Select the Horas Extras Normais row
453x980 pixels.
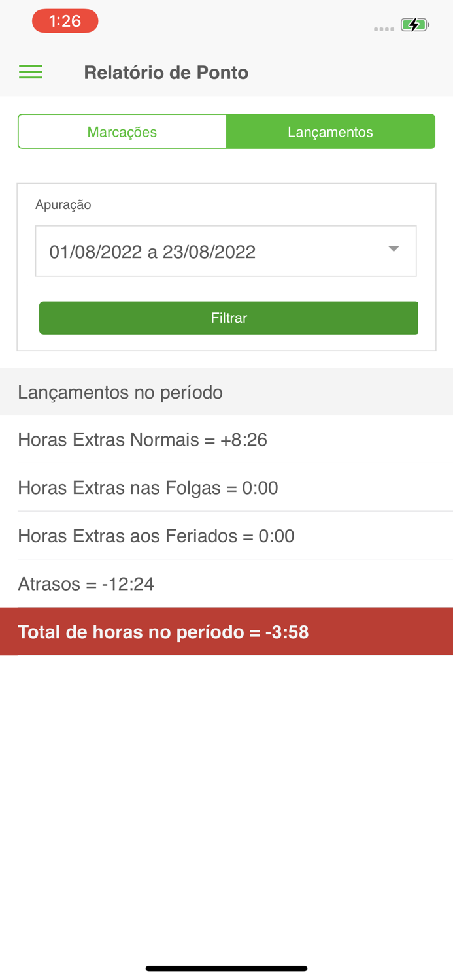143,439
